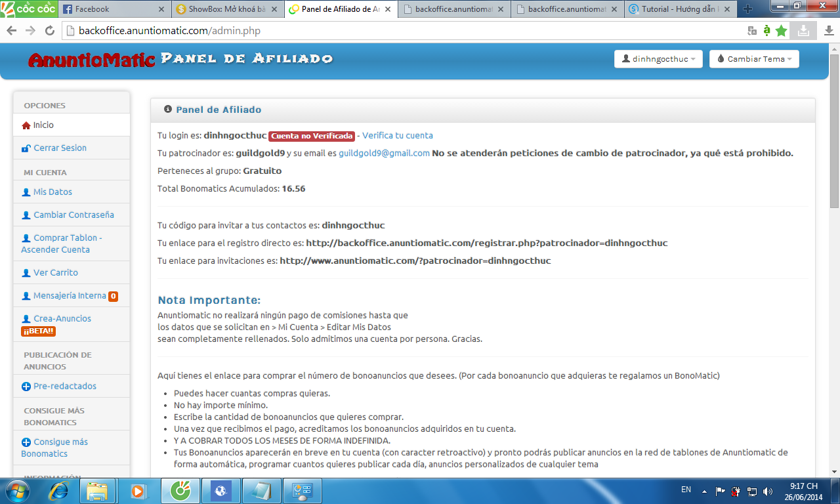Launch Internet Explorer from the taskbar

58,490
